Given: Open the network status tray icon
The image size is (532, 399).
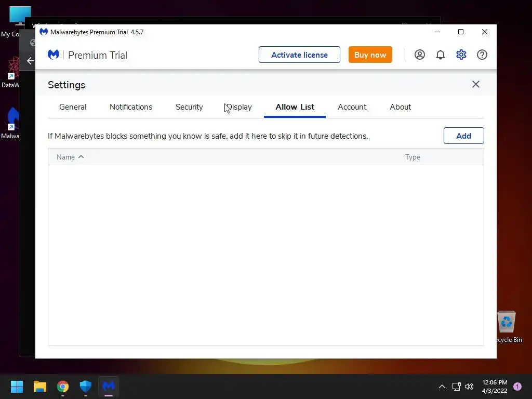Looking at the screenshot, I should (x=456, y=387).
